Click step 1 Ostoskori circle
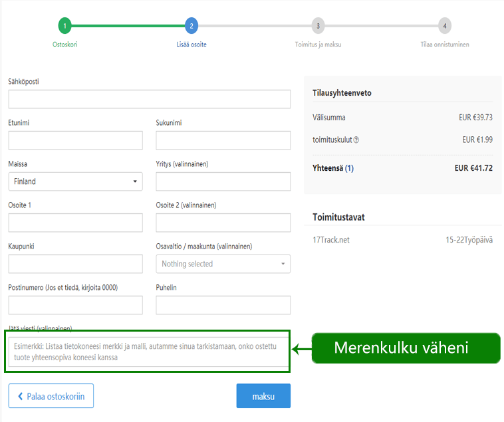504x422 pixels. 64,26
